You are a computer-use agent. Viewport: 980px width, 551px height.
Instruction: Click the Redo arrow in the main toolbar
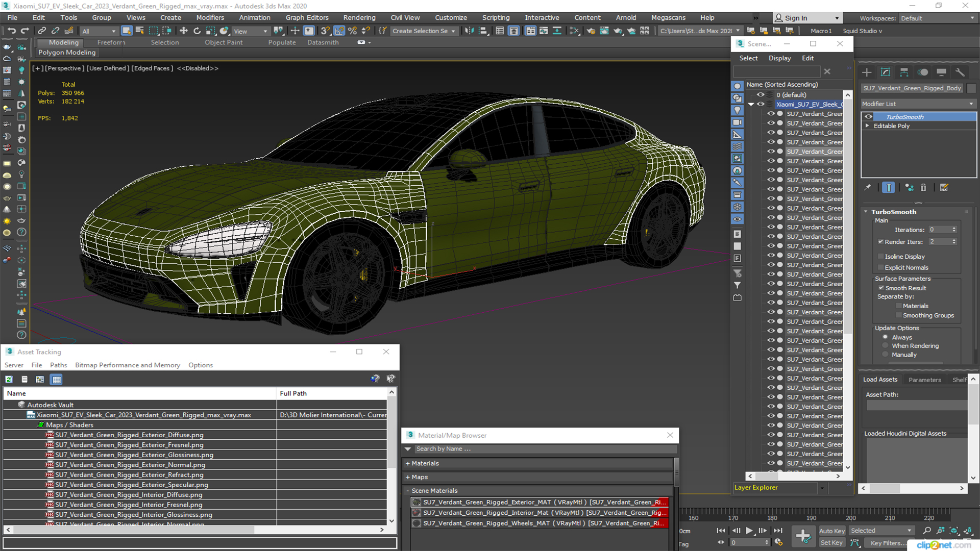[24, 31]
